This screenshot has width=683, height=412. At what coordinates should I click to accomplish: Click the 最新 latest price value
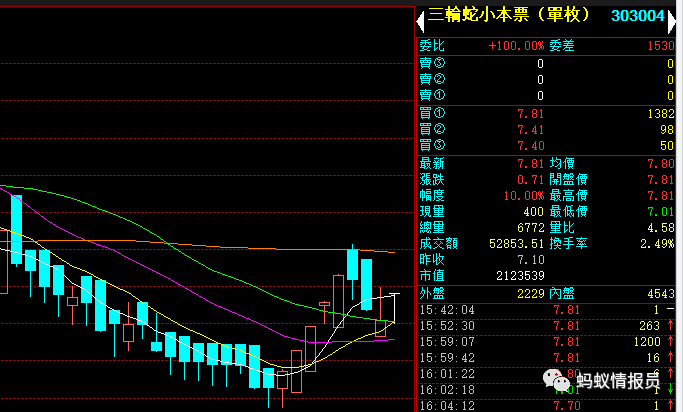tap(531, 164)
